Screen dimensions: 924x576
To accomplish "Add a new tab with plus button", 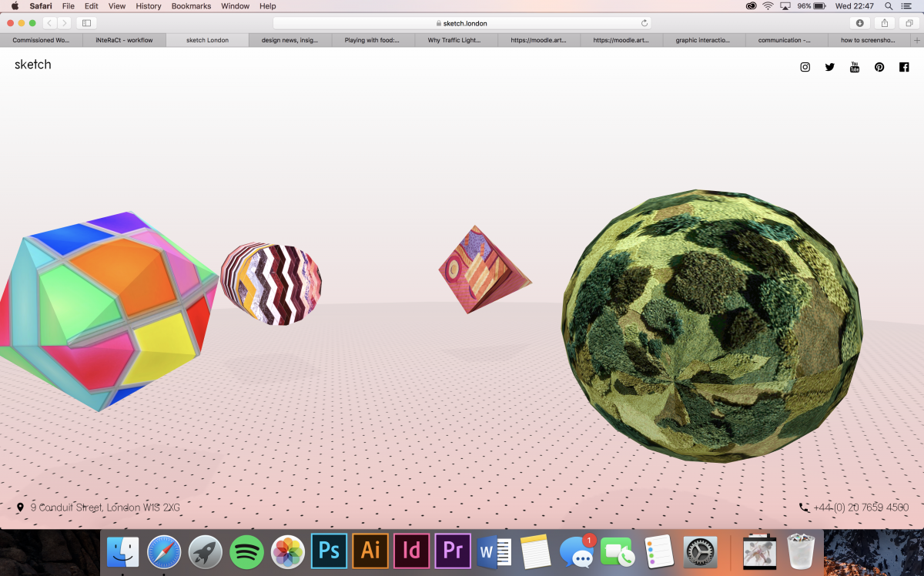I will pyautogui.click(x=916, y=40).
